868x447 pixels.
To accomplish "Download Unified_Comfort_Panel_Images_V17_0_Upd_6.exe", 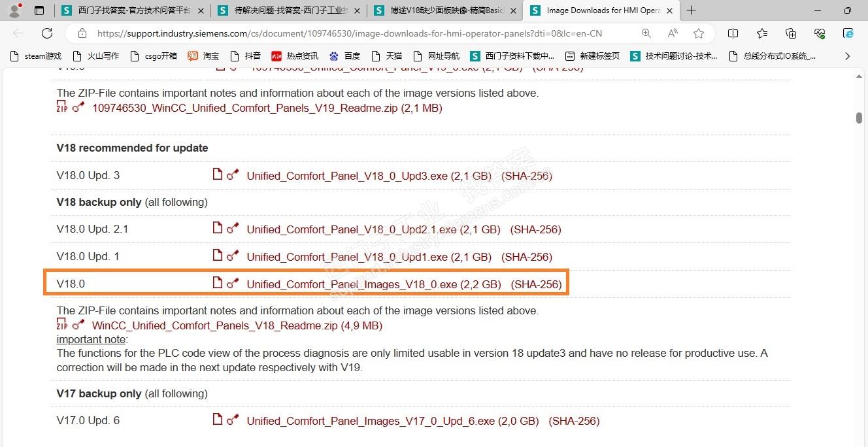I will pyautogui.click(x=393, y=421).
